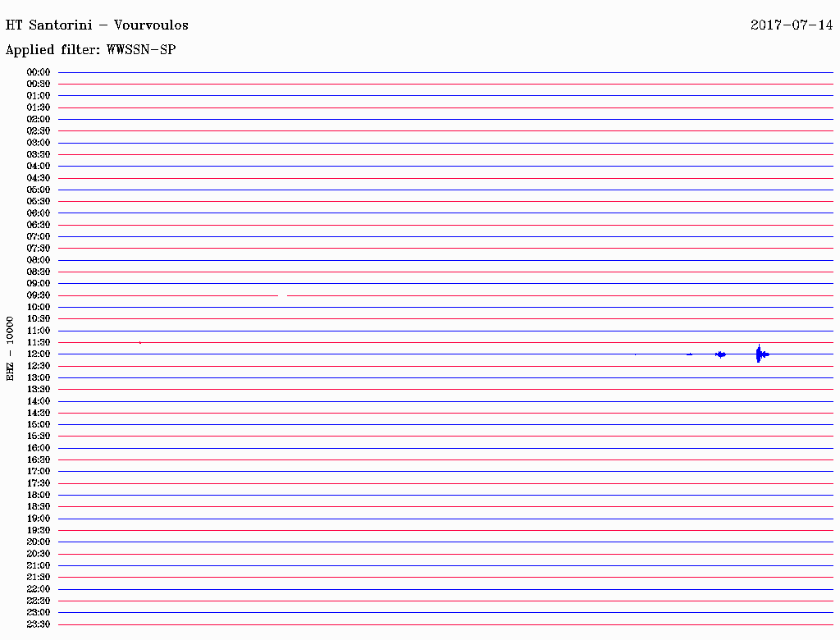Click the Applied filter: WWSSN-SP text
Image resolution: width=840 pixels, height=640 pixels.
(x=90, y=50)
